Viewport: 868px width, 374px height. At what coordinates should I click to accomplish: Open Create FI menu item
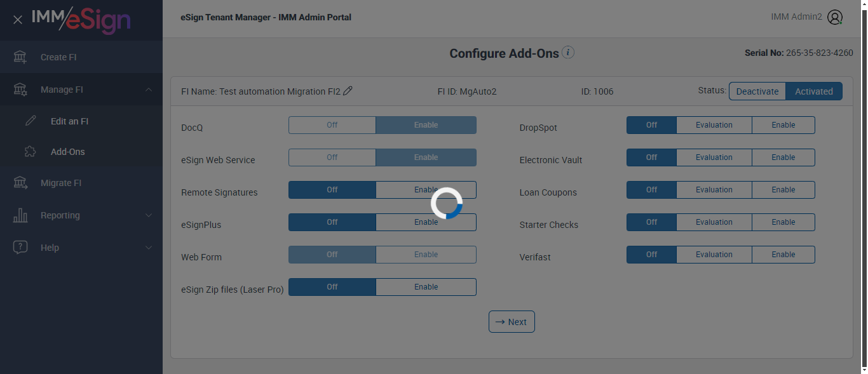click(x=81, y=57)
